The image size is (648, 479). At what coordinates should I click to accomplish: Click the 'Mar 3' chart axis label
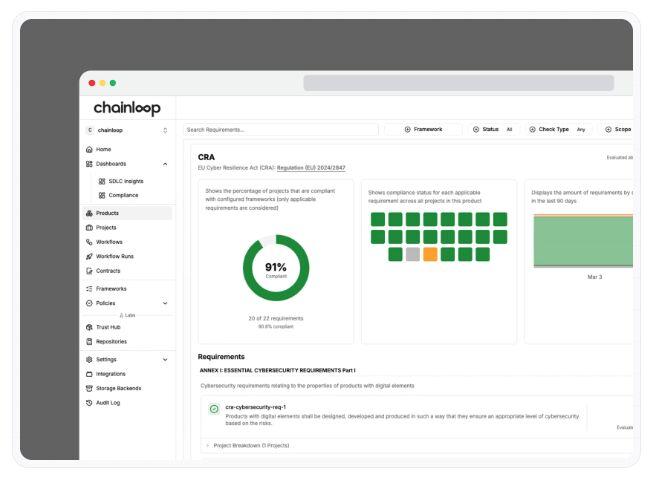click(595, 277)
